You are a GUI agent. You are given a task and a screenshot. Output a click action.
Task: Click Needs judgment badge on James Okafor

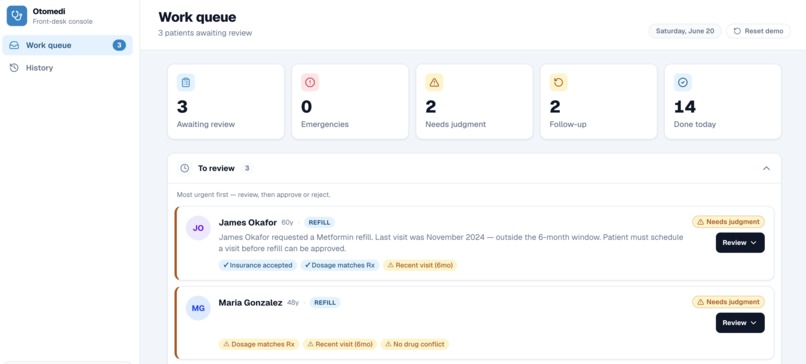[x=728, y=222]
